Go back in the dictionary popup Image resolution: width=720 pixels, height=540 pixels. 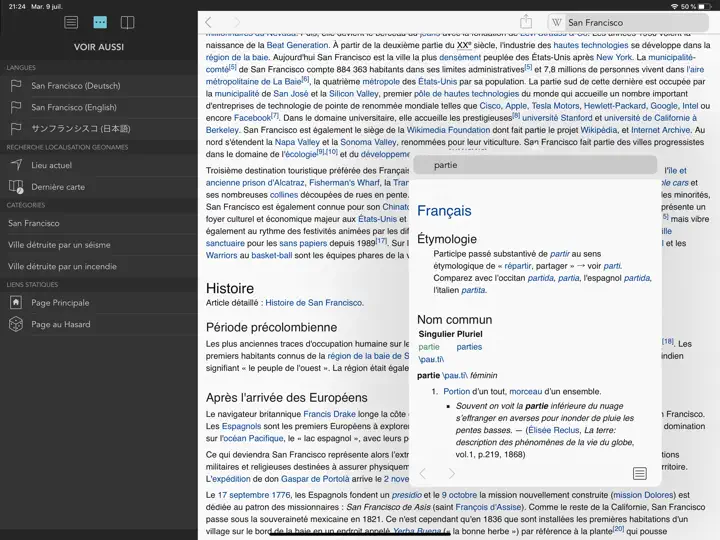point(423,473)
